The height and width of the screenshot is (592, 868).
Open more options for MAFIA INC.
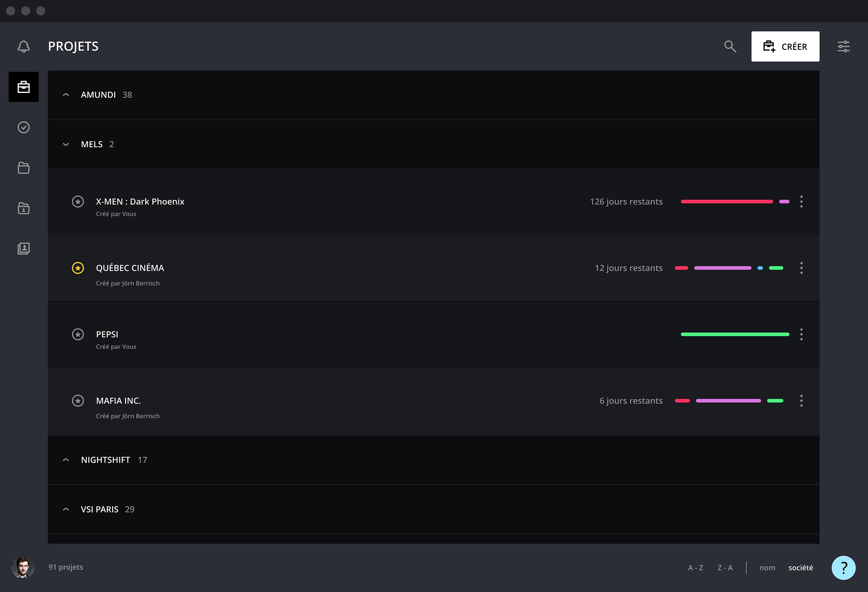[801, 401]
